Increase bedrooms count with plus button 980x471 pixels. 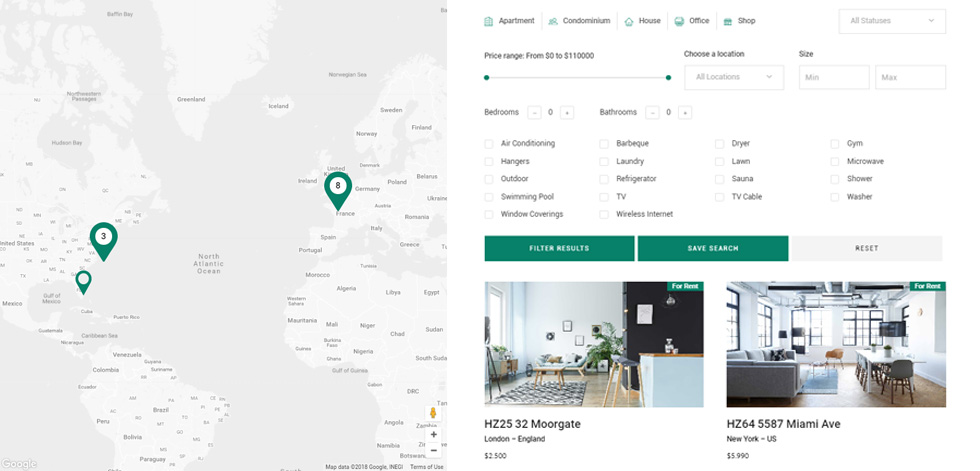tap(566, 112)
